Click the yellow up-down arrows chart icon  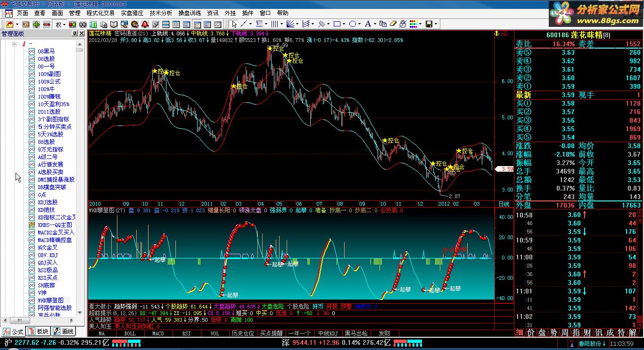pos(496,33)
